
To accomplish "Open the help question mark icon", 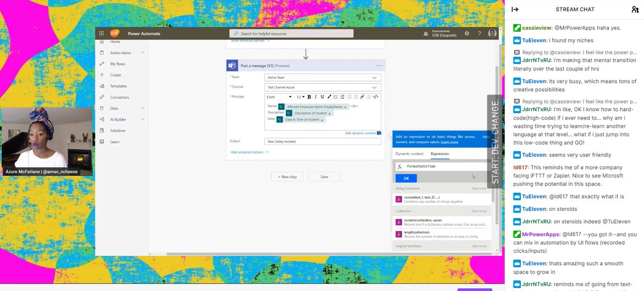I will [x=479, y=33].
